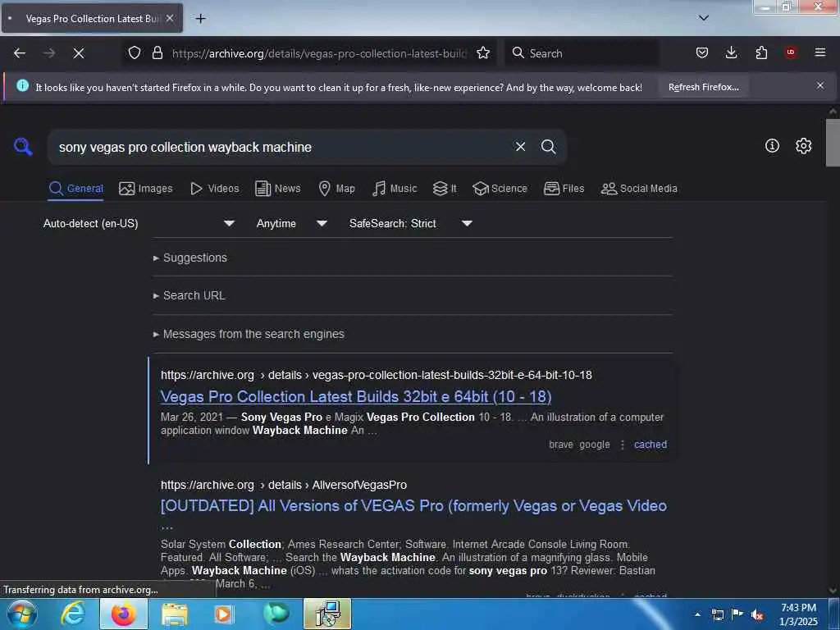Viewport: 840px width, 630px height.
Task: Click the site padlock icon
Action: (x=157, y=53)
